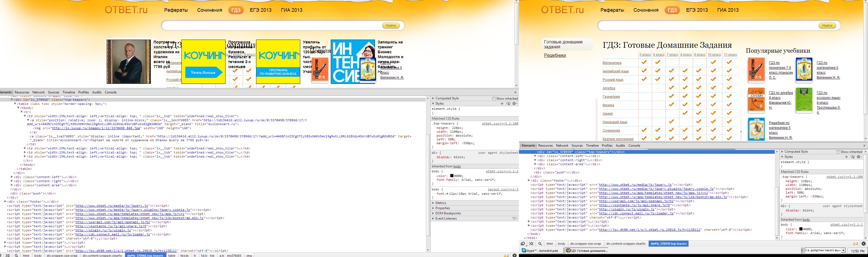Open algebra 8 Makarychev book cover, right window
The width and height of the screenshot is (868, 257).
(756, 100)
